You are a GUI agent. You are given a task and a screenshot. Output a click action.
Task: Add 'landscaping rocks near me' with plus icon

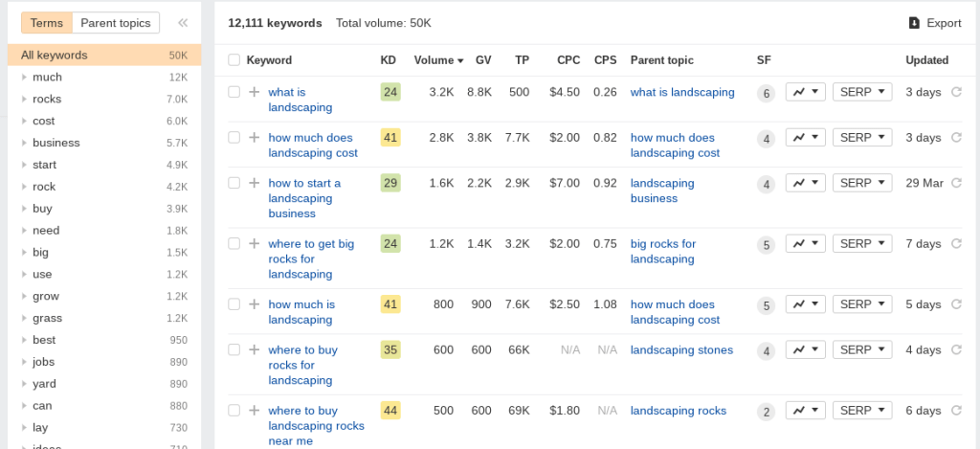pos(254,411)
